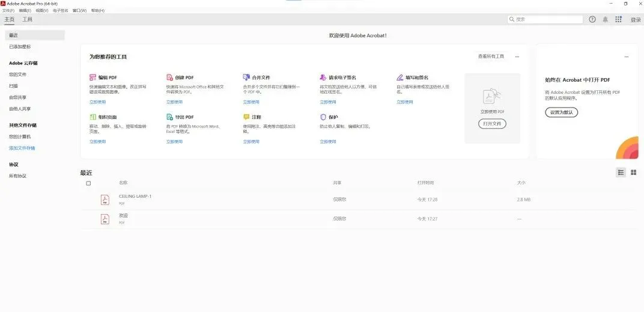Open the 帮助(H) menu
Viewport: 644px width, 312px height.
[x=98, y=11]
